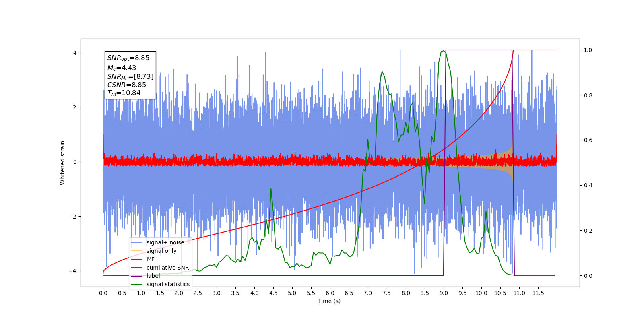Viewport: 644px width, 322px height.
Task: Click the right y-axis tick label 0.6
Action: [x=588, y=140]
